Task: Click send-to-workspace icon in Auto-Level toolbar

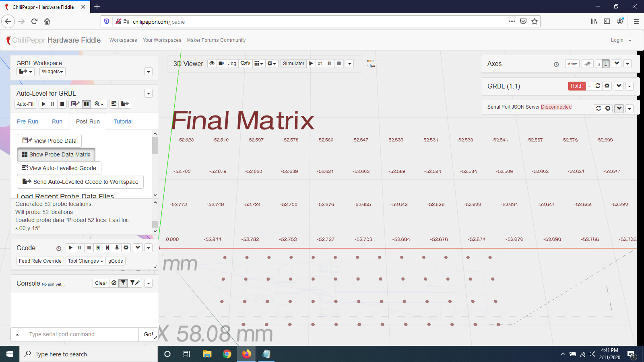Action: (125, 104)
